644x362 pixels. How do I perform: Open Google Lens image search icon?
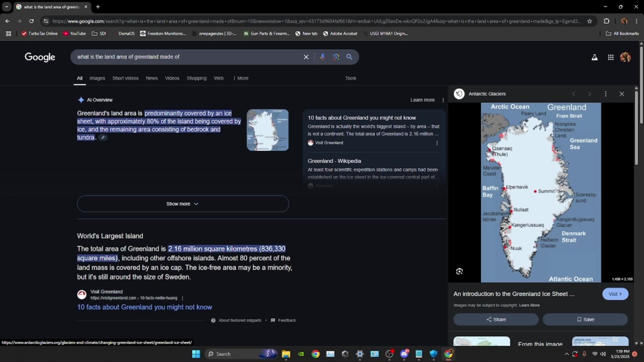tap(336, 57)
